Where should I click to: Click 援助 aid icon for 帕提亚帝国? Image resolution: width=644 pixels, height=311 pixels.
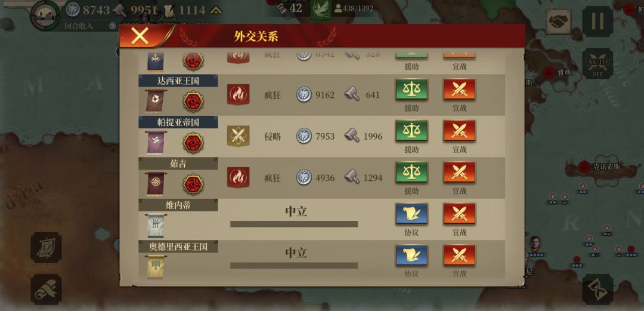pyautogui.click(x=411, y=131)
